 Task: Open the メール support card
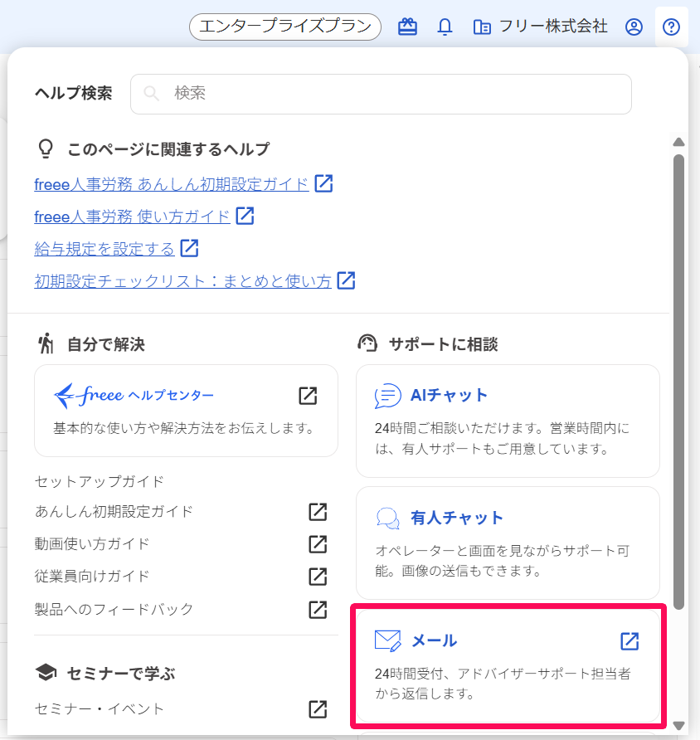pos(508,665)
